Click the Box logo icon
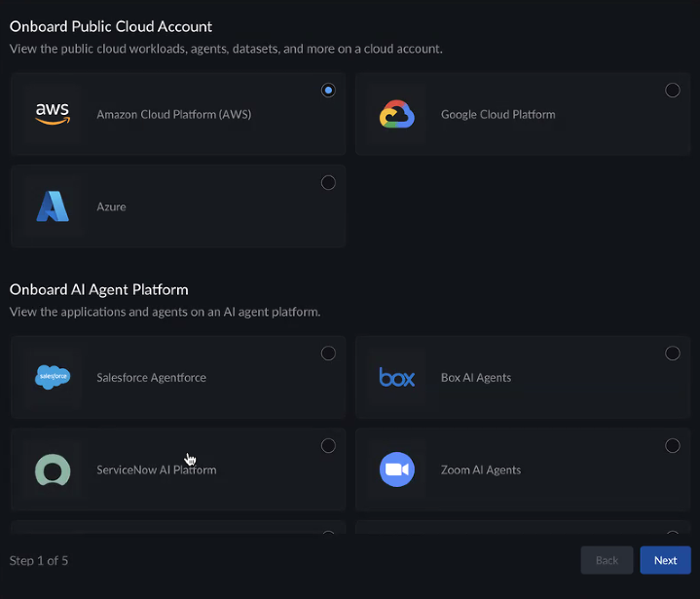The height and width of the screenshot is (599, 700). click(x=397, y=377)
